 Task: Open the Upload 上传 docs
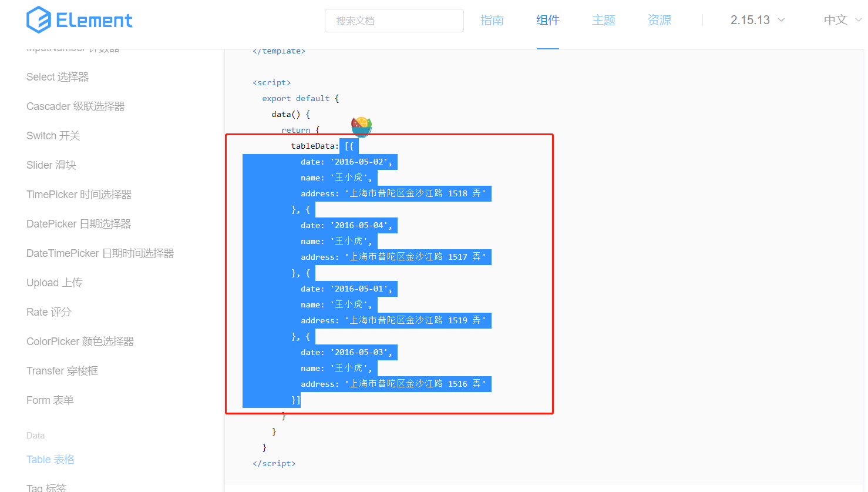[x=54, y=282]
